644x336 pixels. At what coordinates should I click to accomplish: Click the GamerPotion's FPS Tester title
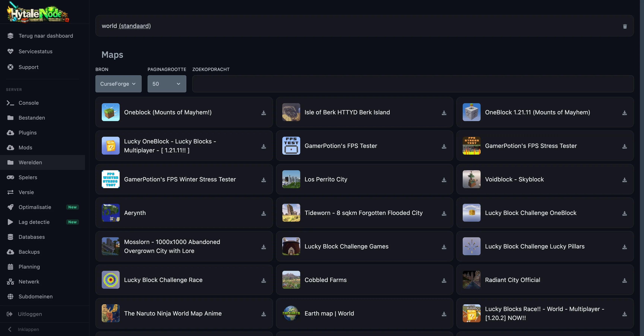[341, 146]
